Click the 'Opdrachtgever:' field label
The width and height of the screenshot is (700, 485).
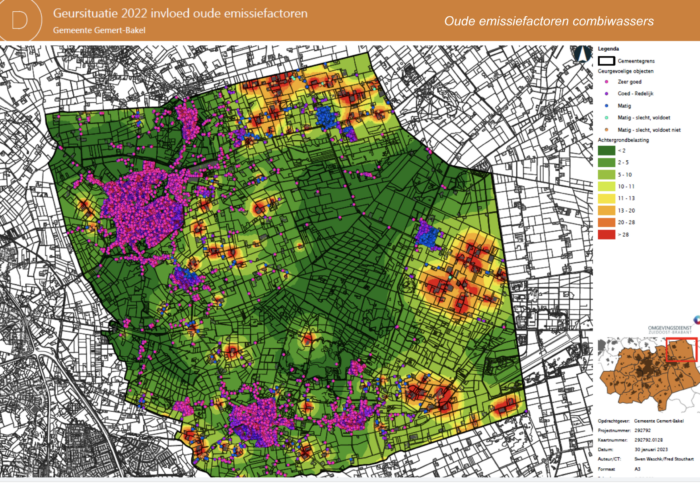(612, 421)
